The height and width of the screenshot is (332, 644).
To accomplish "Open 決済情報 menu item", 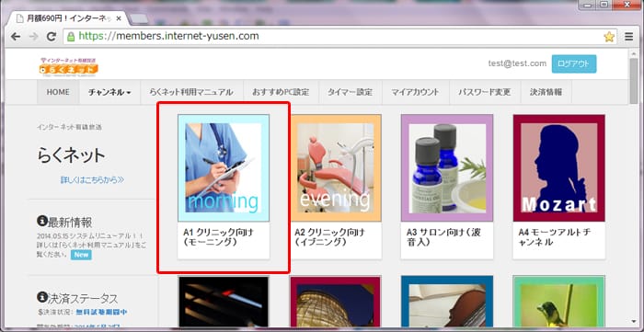I will 546,92.
